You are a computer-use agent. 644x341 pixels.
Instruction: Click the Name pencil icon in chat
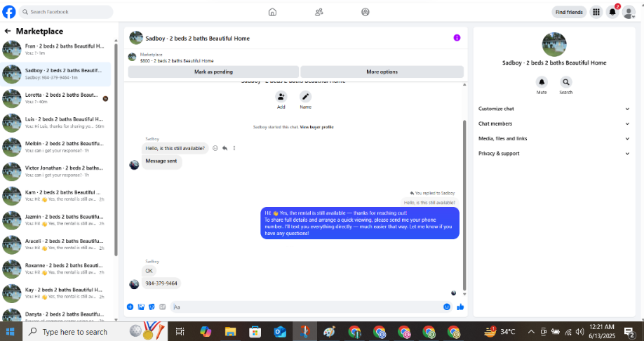point(305,97)
